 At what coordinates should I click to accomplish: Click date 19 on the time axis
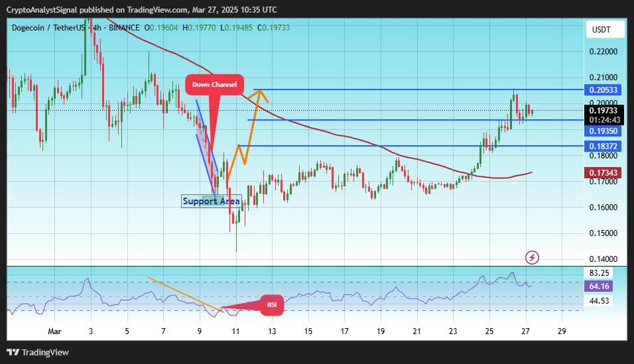click(381, 332)
